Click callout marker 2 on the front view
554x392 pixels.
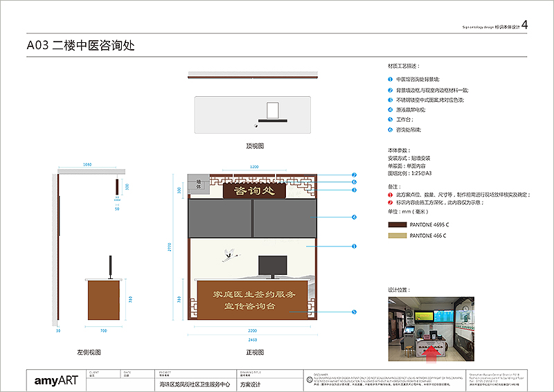tap(354, 175)
